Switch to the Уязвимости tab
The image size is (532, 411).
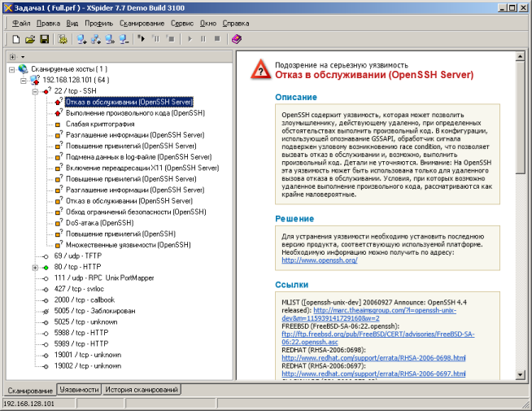click(x=79, y=390)
